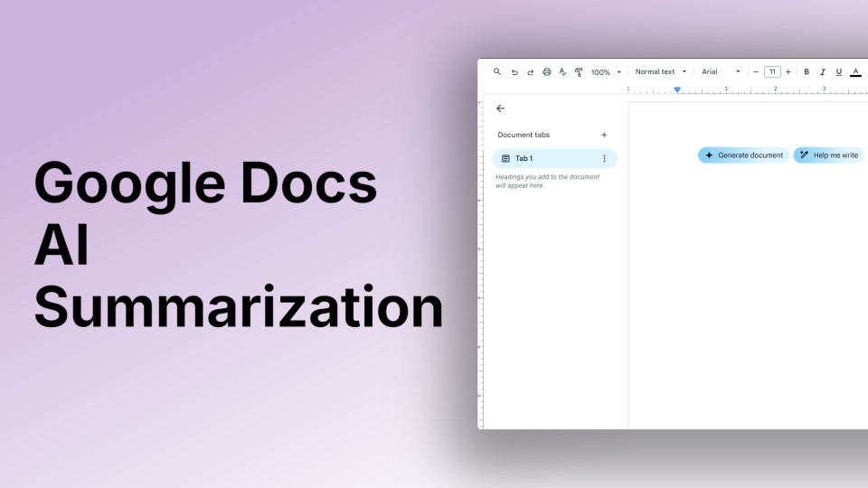Open Tab 1 options three-dot menu
Screen dimensions: 868x488
(x=604, y=159)
